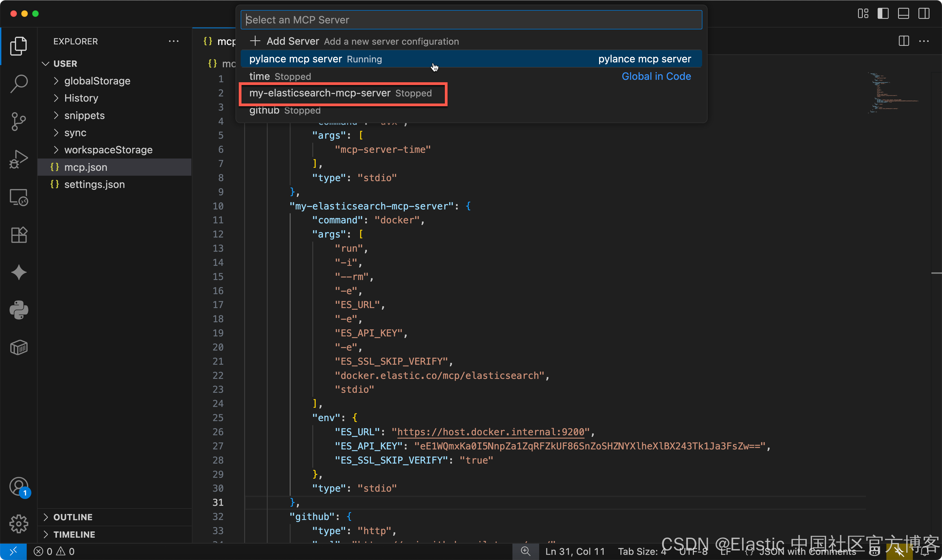Click "docker.elastic.co/mcp/elasticsearch" on line 22
942x560 pixels.
click(439, 376)
